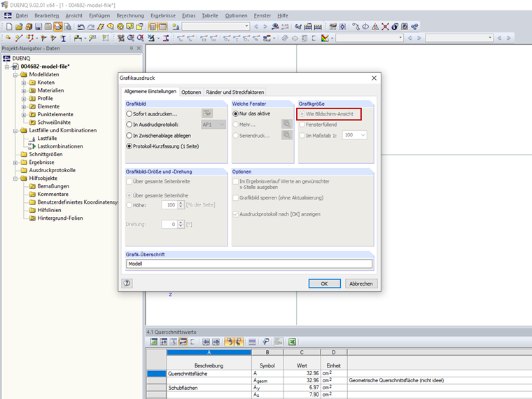Click the OK button

(324, 283)
